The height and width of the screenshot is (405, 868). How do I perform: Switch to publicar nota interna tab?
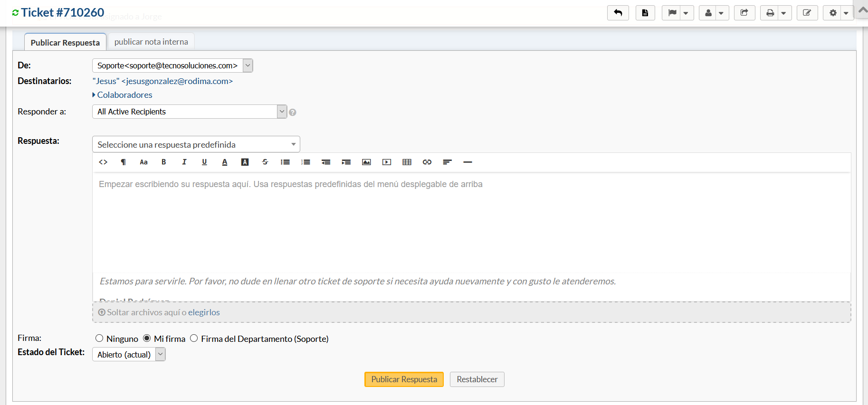coord(151,42)
